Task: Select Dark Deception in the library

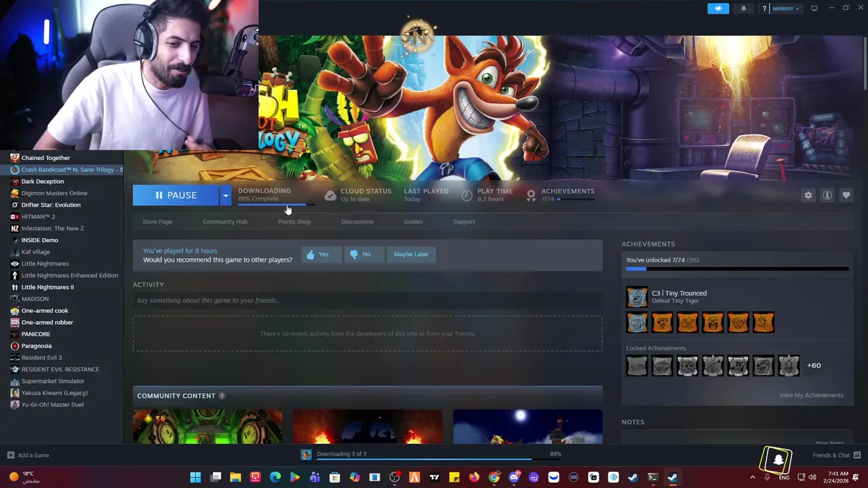Action: tap(43, 181)
